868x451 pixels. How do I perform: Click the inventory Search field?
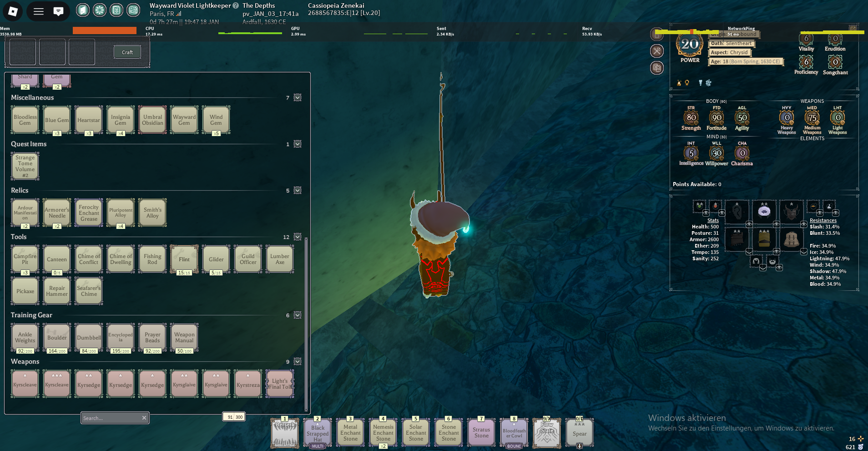pyautogui.click(x=110, y=418)
